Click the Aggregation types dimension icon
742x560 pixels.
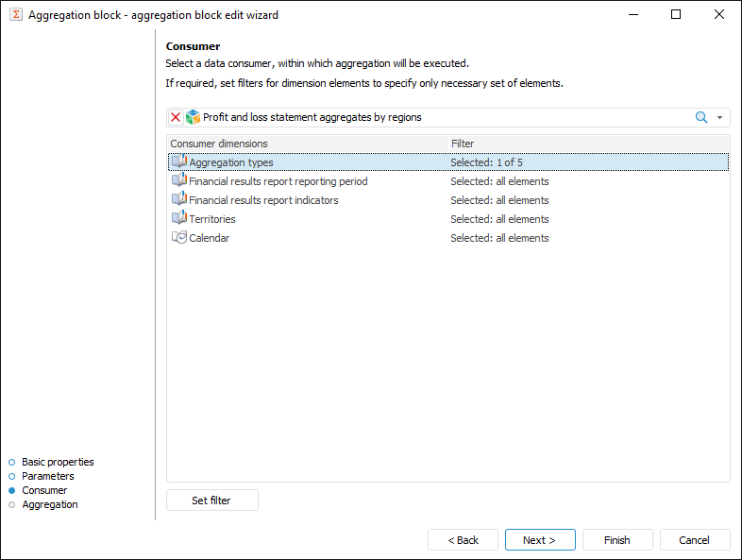pos(179,162)
